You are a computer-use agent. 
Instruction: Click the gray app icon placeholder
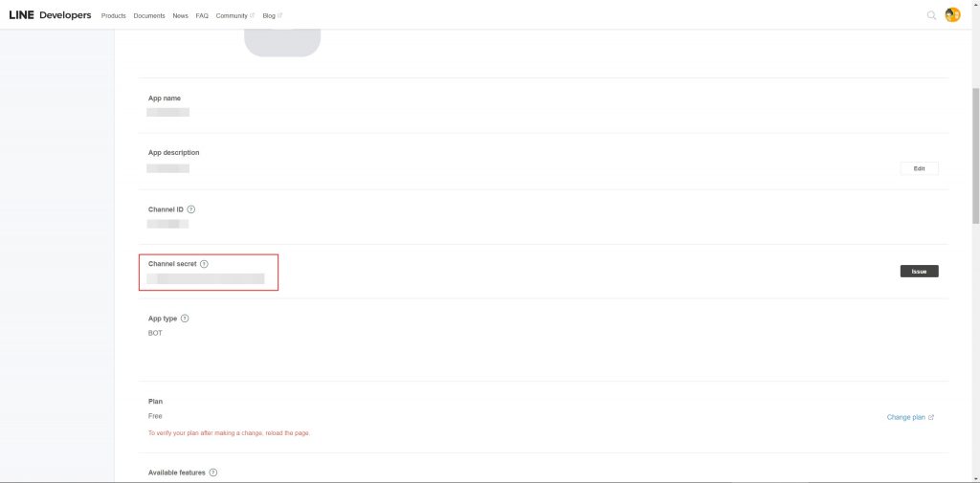point(282,43)
